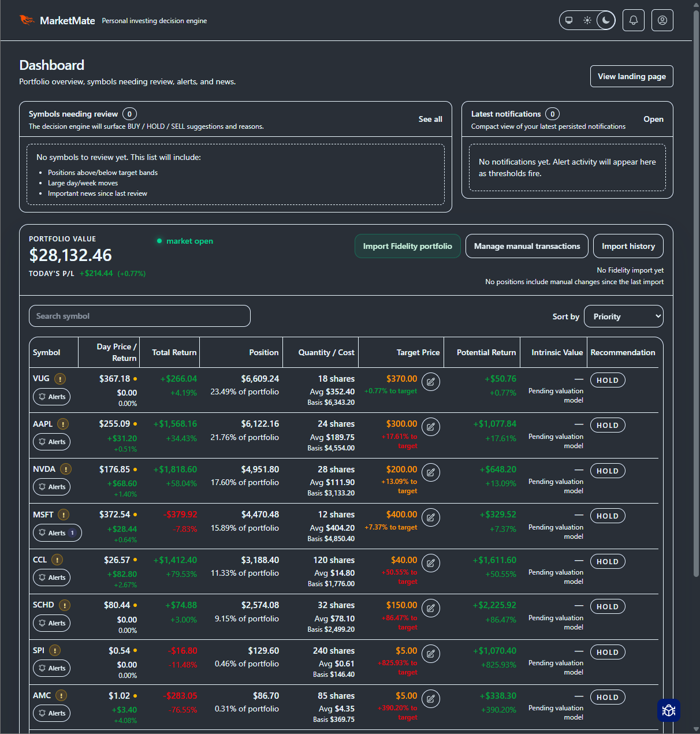
Task: Open the blue debug bug icon
Action: (x=669, y=710)
